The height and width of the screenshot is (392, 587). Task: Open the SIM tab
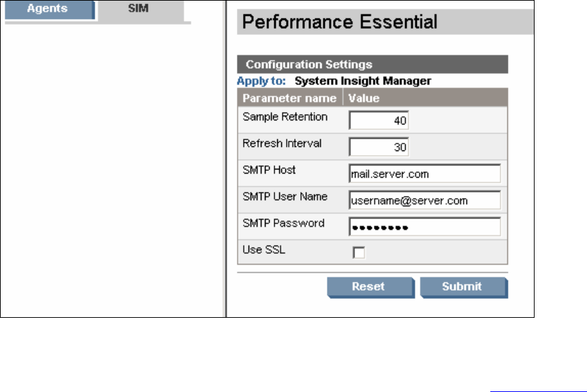coord(139,10)
